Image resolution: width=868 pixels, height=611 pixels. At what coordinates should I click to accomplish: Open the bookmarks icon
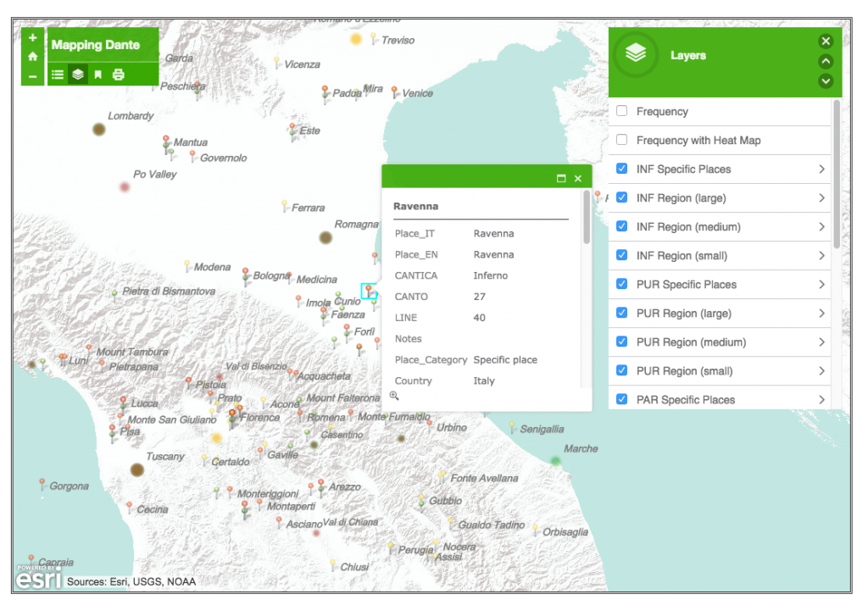point(98,75)
